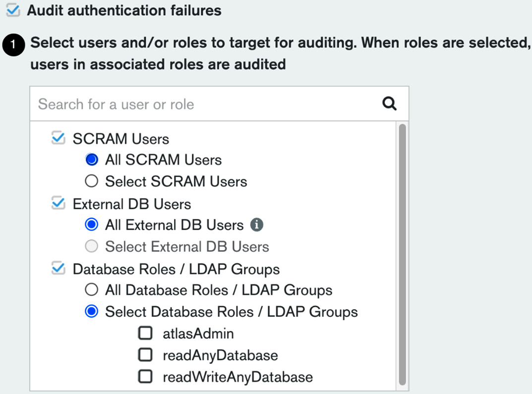Viewport: 532px width, 394px height.
Task: Uncheck the Database Roles / LDAP Groups checkbox
Action: [59, 268]
